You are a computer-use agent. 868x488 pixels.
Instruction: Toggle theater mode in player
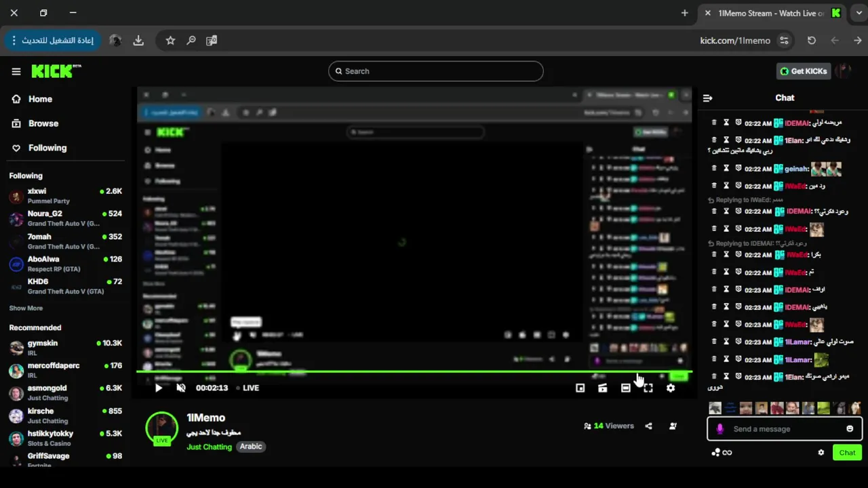pyautogui.click(x=625, y=388)
